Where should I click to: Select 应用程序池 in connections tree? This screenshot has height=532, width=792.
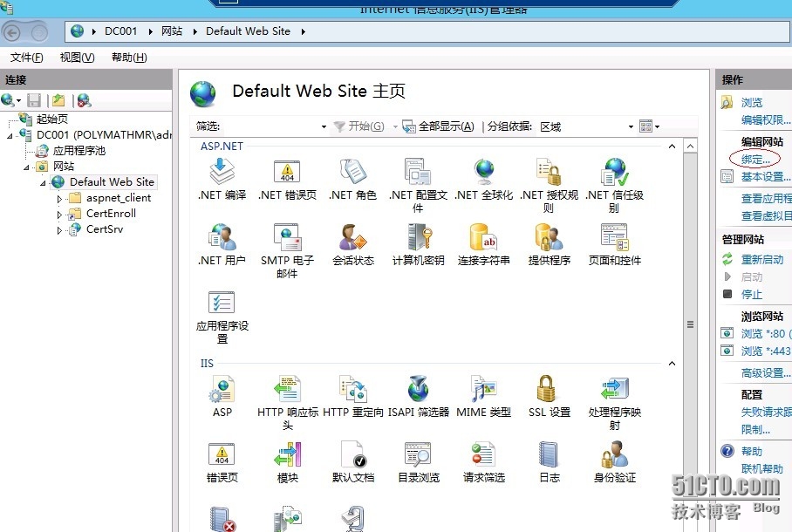click(x=79, y=151)
